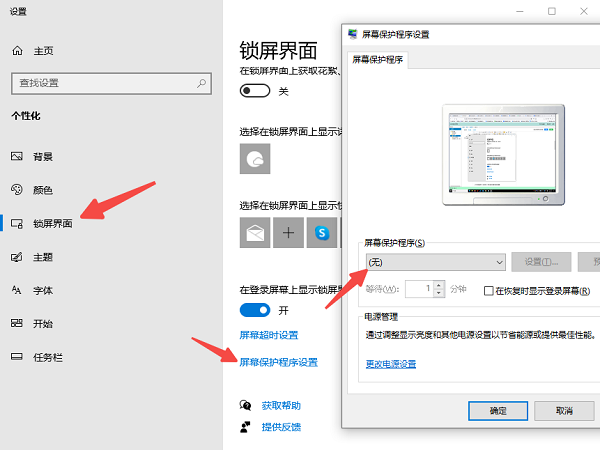Maximize the Settings window
600x450 pixels.
[551, 11]
